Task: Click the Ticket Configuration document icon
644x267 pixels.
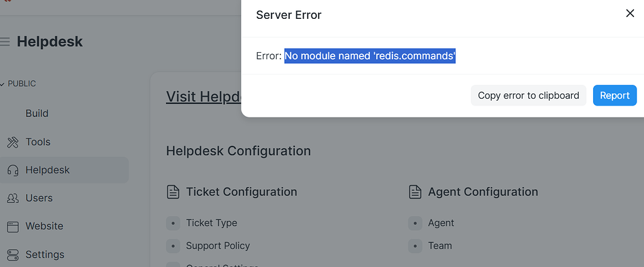Action: 173,192
